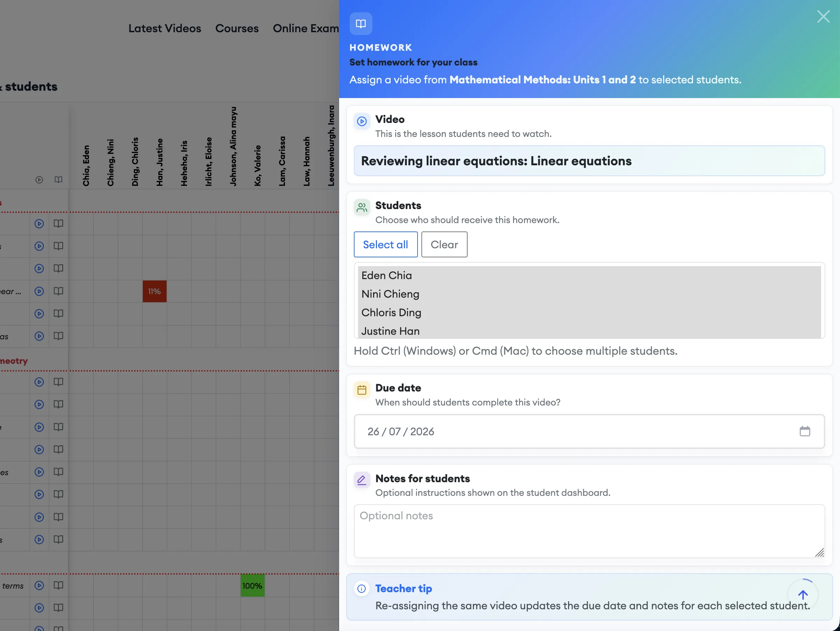Click the scroll-to-top arrow button
The height and width of the screenshot is (631, 840).
(x=803, y=595)
